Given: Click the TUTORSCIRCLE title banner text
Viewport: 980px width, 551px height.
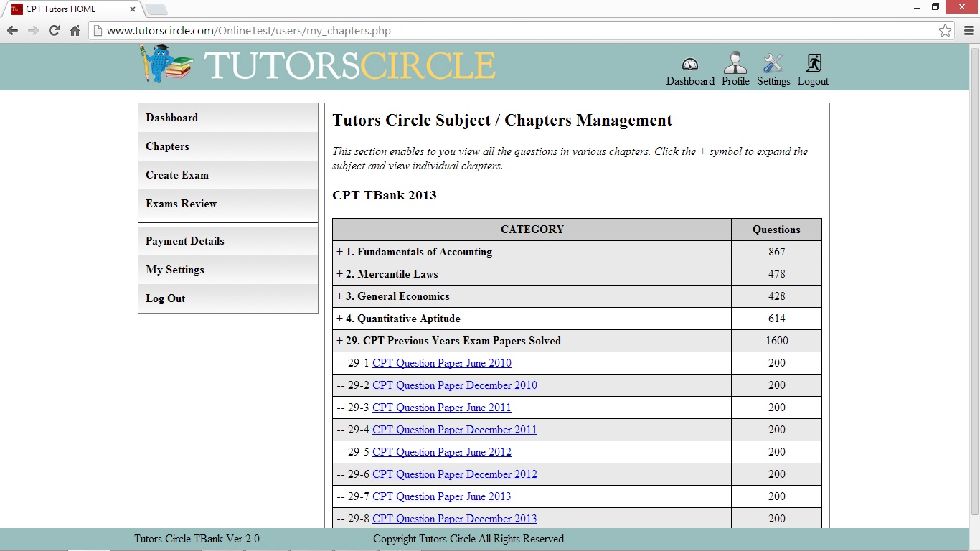Looking at the screenshot, I should tap(350, 65).
